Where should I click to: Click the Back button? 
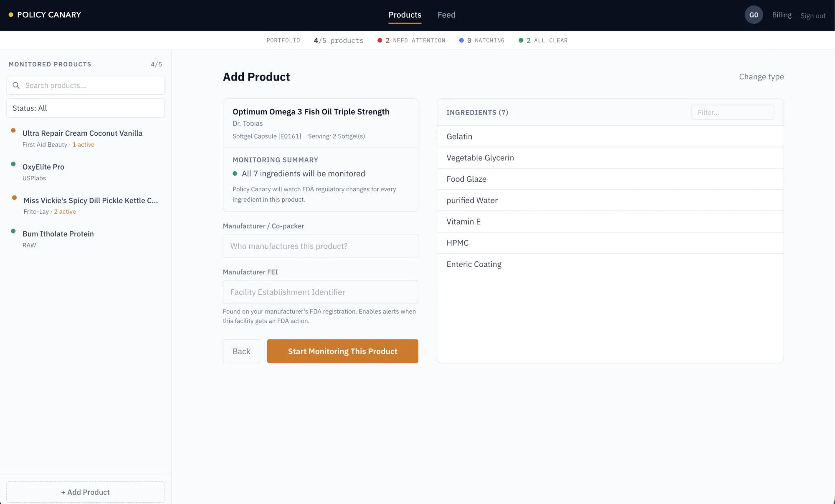coord(241,351)
